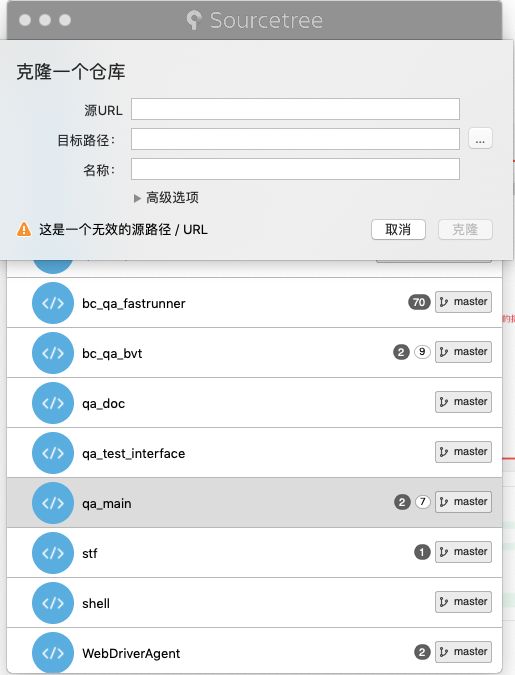
Task: Browse destination path with ellipsis button
Action: point(480,139)
